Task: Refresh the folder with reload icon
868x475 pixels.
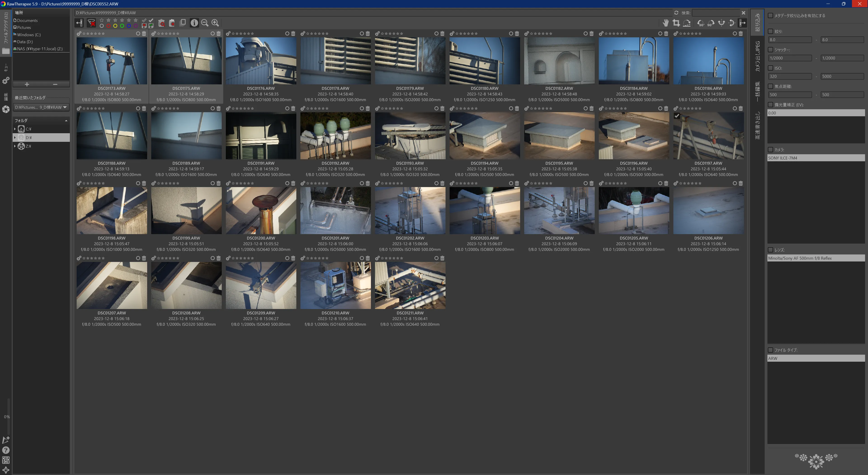Action: click(676, 13)
